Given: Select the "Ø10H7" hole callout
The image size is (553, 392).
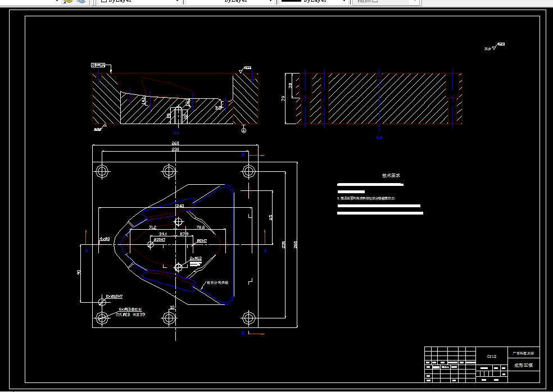Looking at the screenshot, I should pyautogui.click(x=160, y=240).
